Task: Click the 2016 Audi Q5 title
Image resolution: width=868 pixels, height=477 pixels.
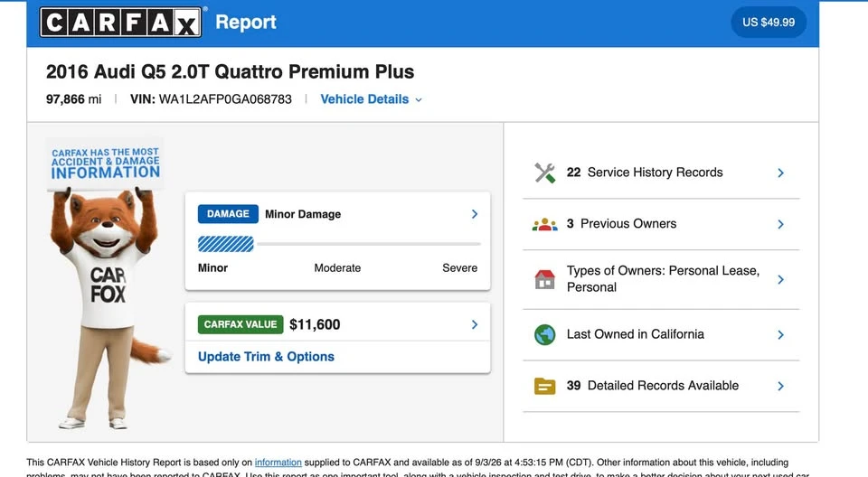Action: [x=230, y=72]
